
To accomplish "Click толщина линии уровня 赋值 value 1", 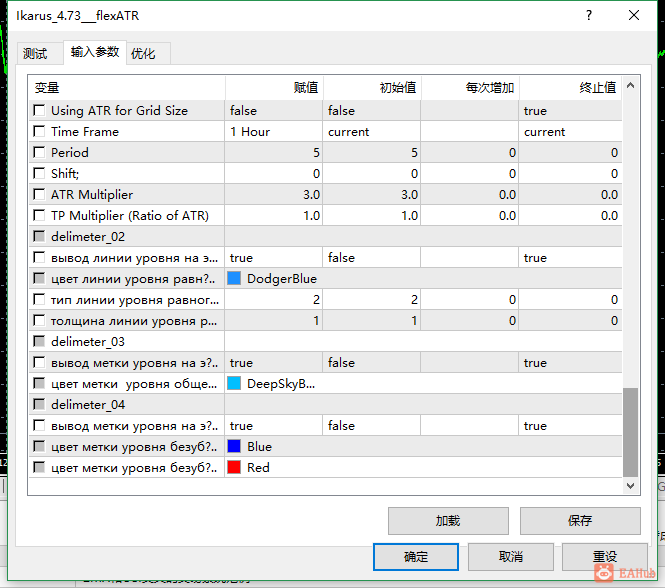I will (274, 321).
